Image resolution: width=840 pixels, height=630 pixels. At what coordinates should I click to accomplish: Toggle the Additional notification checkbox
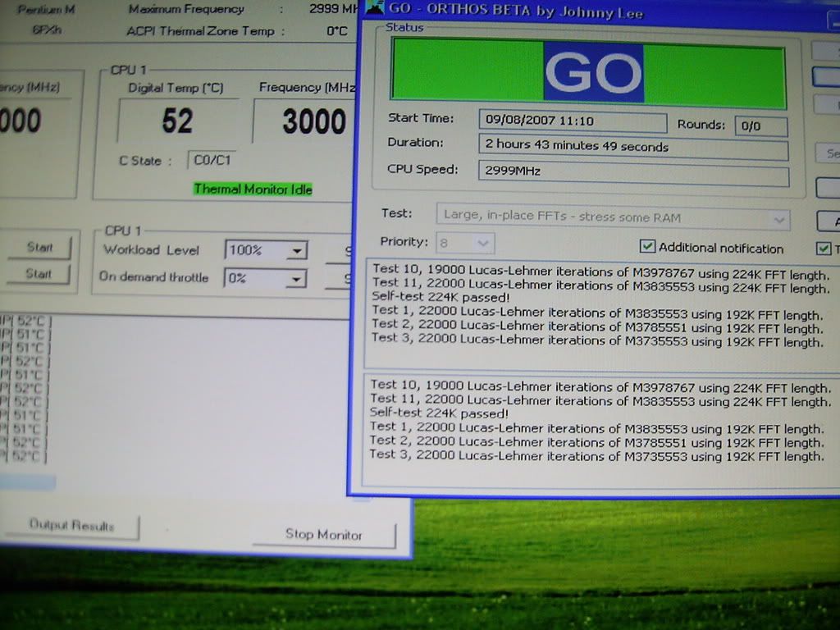click(647, 246)
